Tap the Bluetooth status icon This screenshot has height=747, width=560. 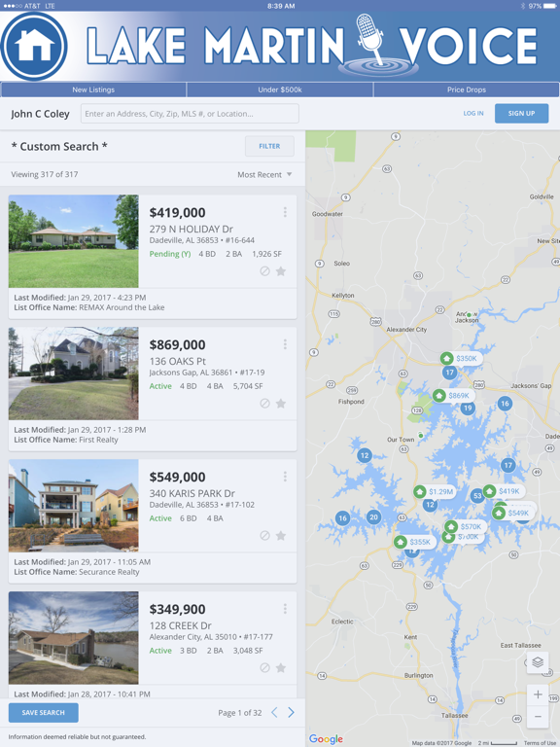click(x=522, y=6)
